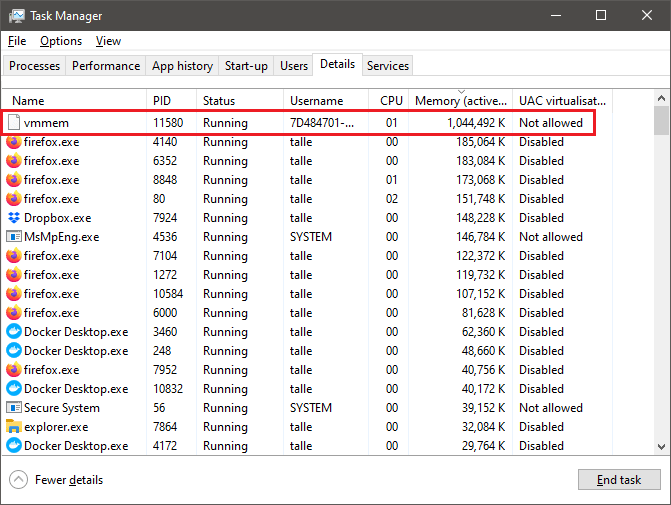This screenshot has height=505, width=671.
Task: Click memory value 185,064 K
Action: coord(481,142)
